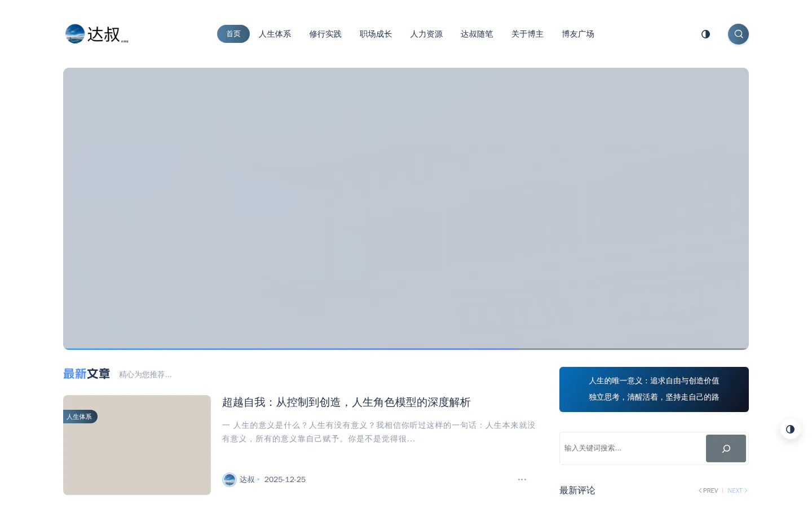Screen dimensions: 812x508
Task: Click PREV in 最新评论 section
Action: point(708,491)
